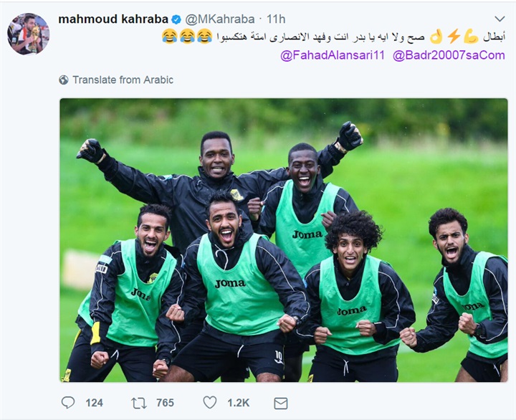
Task: Click the globe icon beside Translate
Action: (x=64, y=80)
